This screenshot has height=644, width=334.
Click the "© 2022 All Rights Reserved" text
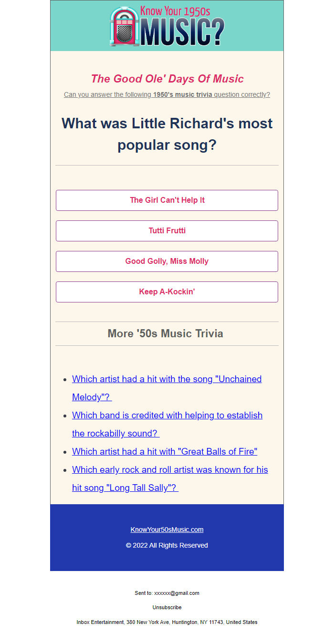(x=167, y=545)
